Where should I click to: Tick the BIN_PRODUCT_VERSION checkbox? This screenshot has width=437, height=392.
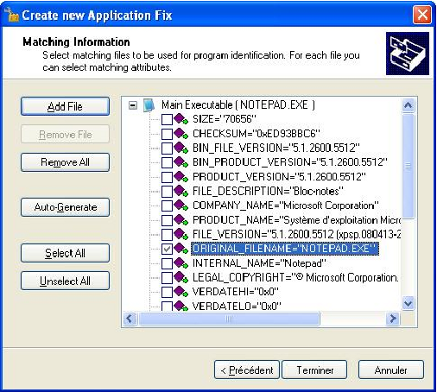(x=167, y=162)
